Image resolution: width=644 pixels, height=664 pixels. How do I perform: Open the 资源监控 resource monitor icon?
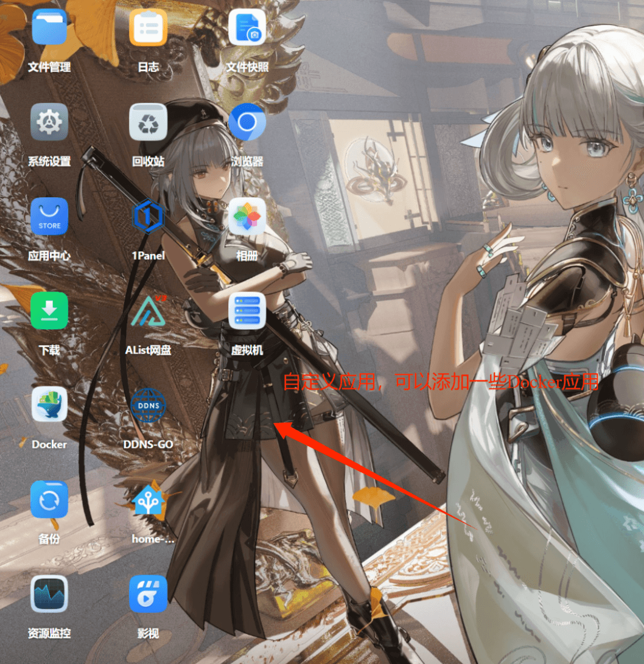click(x=49, y=594)
